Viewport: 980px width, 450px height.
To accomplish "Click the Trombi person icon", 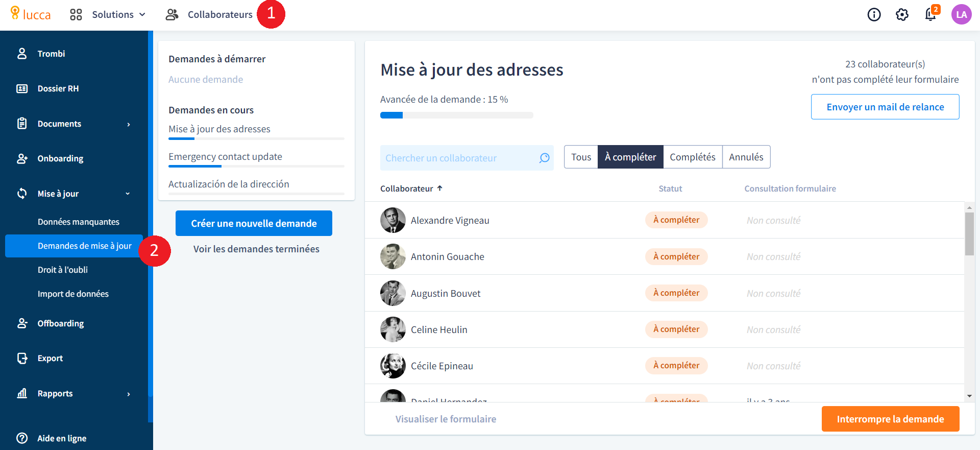I will click(x=22, y=54).
